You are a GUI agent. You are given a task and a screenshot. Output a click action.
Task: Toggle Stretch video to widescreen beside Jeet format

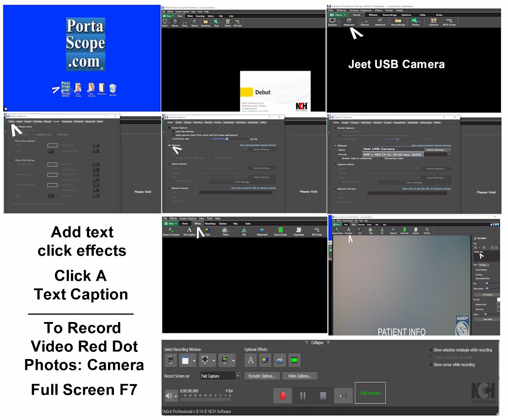[339, 158]
